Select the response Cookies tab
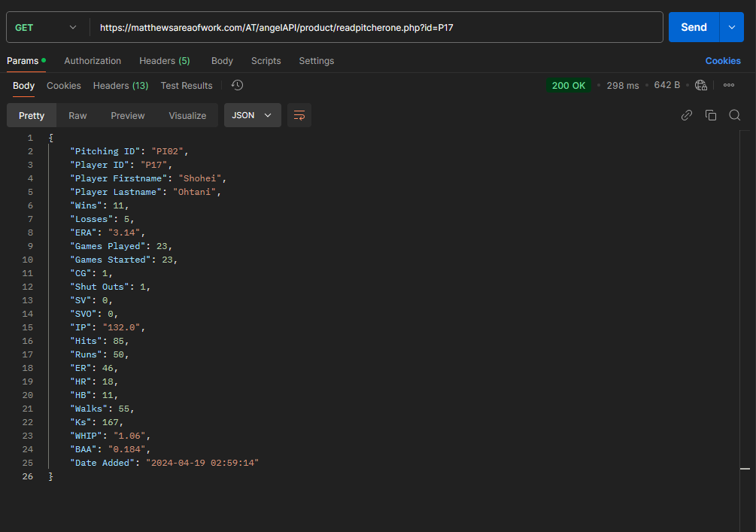This screenshot has height=532, width=756. point(64,85)
